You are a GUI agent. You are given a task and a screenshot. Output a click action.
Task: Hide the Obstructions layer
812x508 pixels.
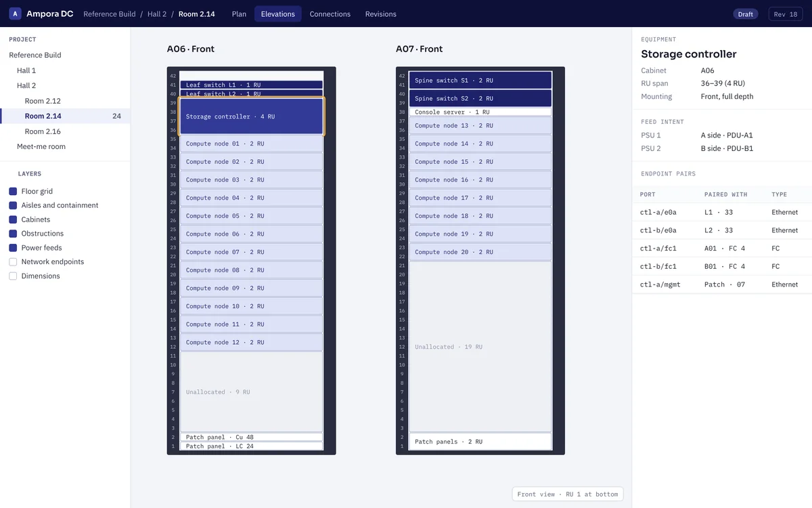click(13, 234)
